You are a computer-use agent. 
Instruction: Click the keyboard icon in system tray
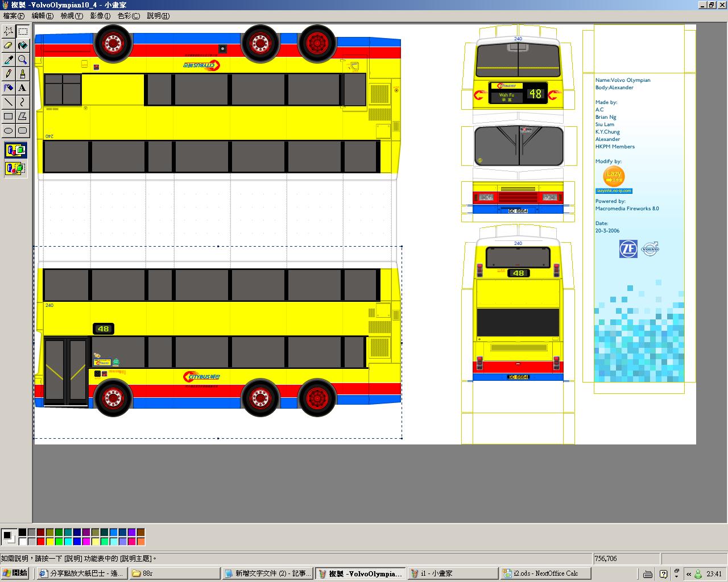[647, 573]
